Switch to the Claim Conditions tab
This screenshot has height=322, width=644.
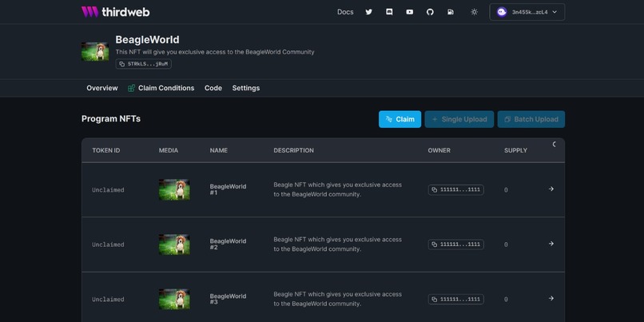point(161,88)
